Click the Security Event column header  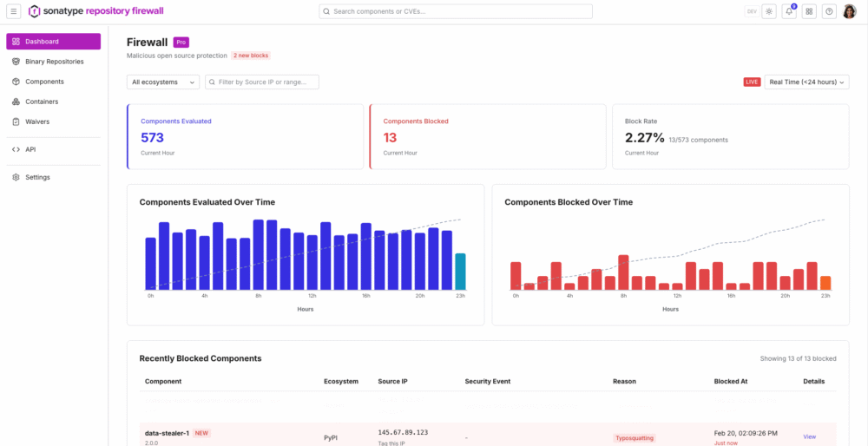point(488,381)
